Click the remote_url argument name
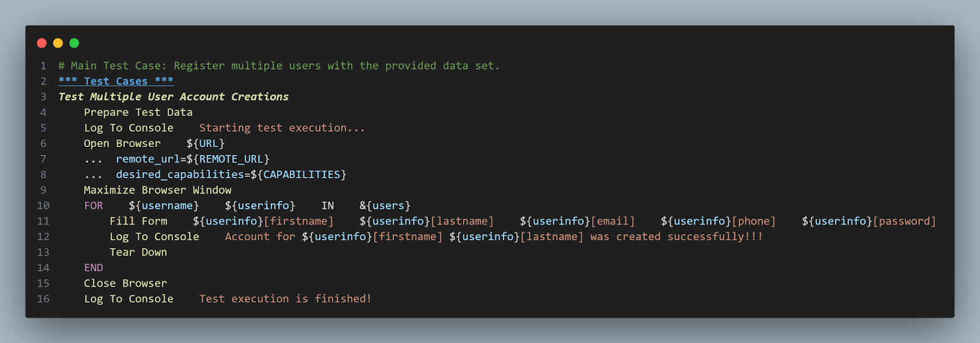Viewport: 980px width, 343px height. (x=148, y=159)
